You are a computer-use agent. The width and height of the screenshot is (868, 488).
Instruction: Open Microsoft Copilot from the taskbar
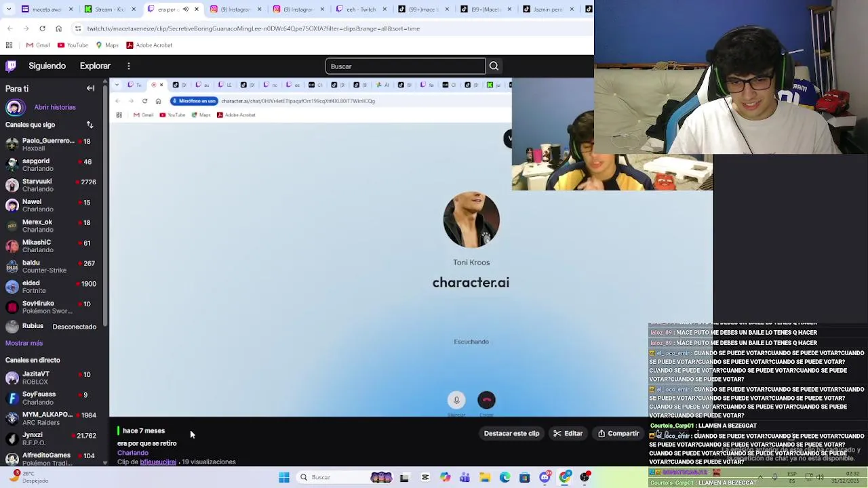pyautogui.click(x=445, y=478)
